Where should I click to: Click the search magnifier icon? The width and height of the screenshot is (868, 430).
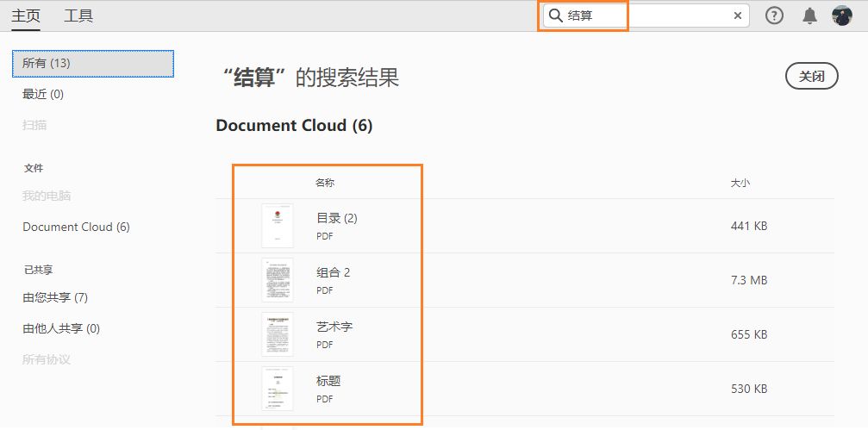556,16
